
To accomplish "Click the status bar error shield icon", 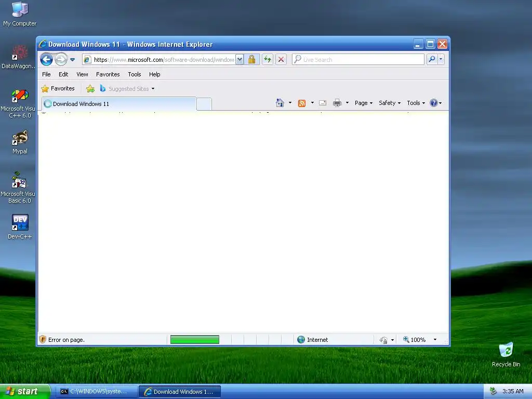I will [x=43, y=339].
